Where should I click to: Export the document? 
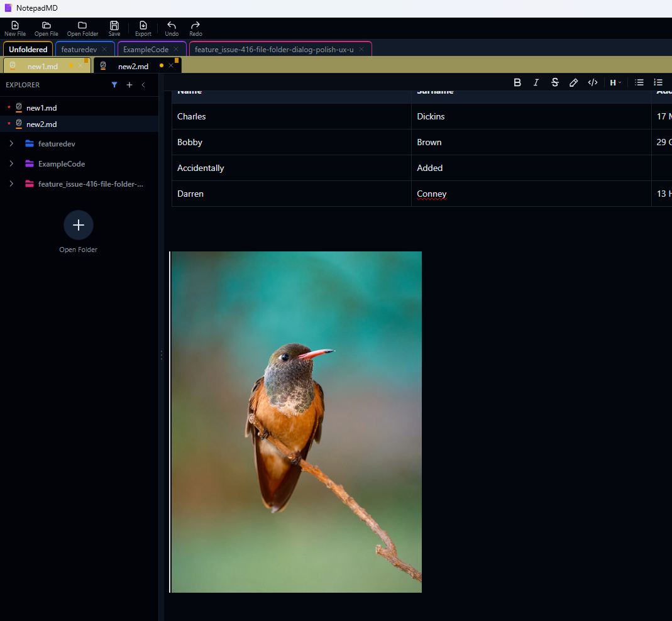[x=143, y=28]
